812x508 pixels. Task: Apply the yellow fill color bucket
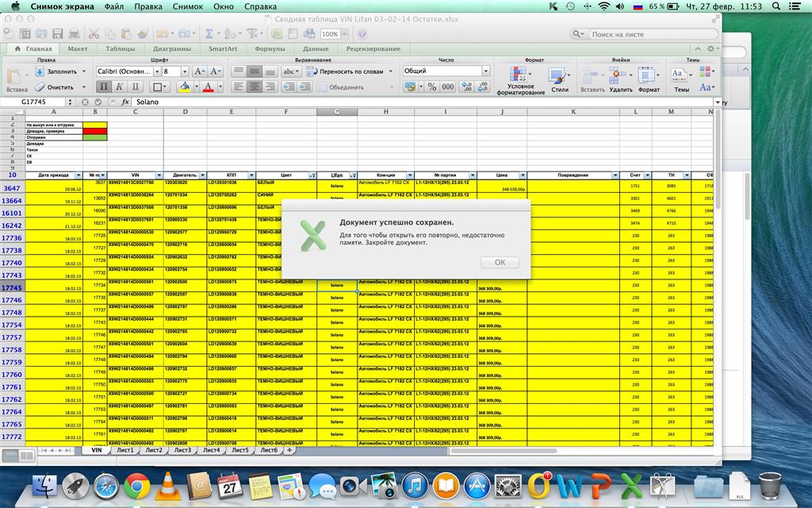coord(184,87)
